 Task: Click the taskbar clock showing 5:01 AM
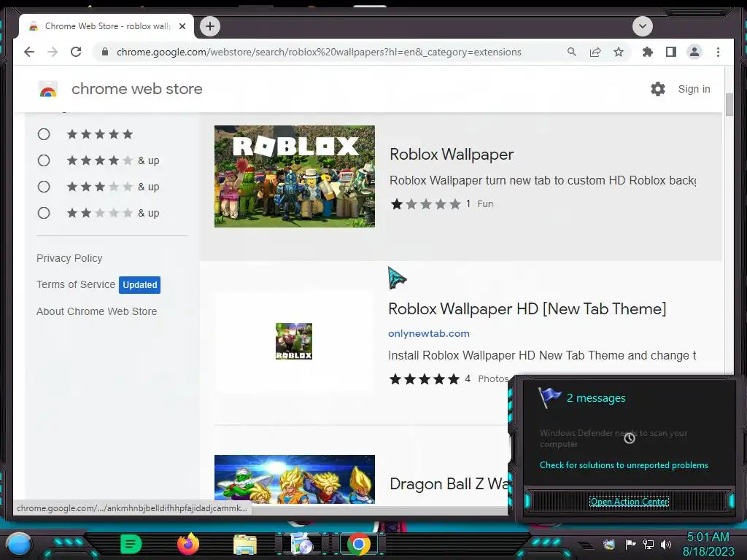[x=708, y=544]
